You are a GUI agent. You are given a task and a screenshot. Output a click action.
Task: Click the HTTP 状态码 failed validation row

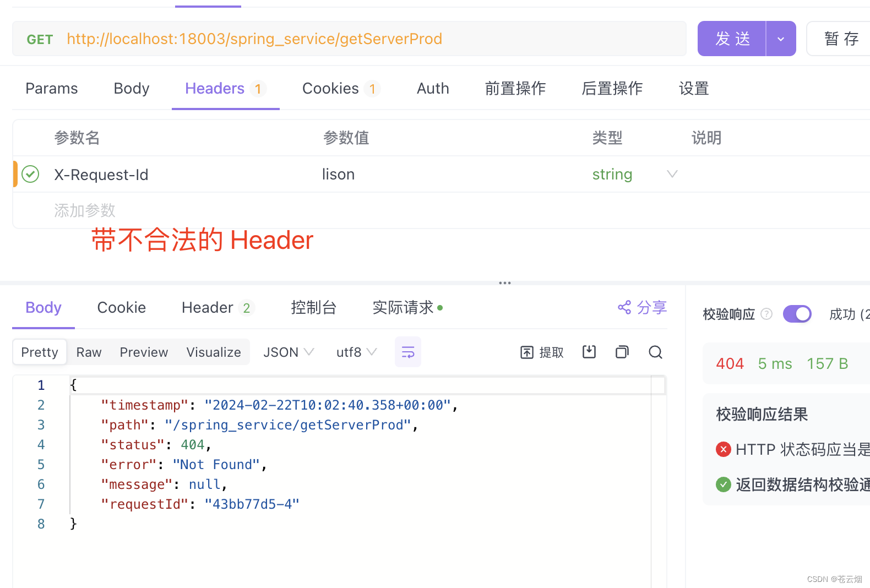coord(793,449)
